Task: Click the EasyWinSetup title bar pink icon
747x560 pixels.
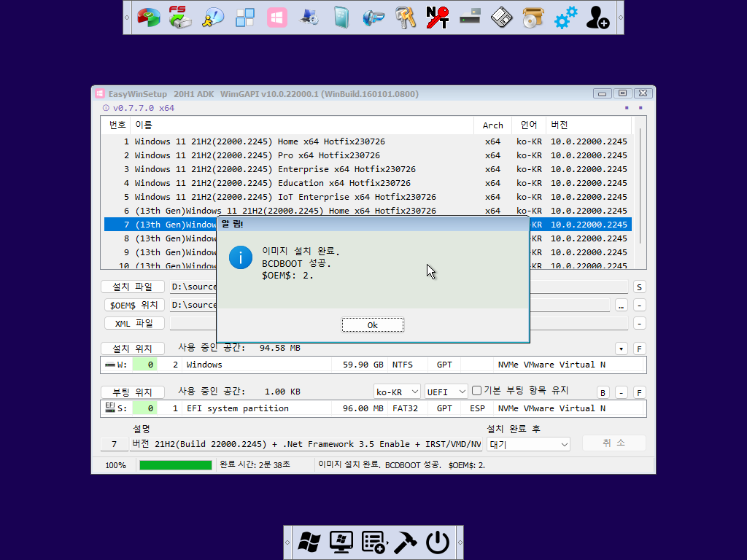Action: (x=99, y=94)
